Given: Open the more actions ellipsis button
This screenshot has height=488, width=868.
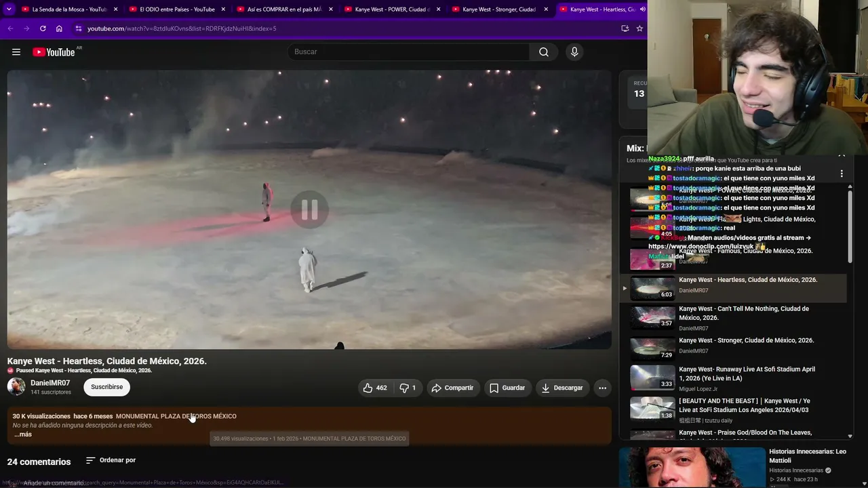Looking at the screenshot, I should click(602, 388).
